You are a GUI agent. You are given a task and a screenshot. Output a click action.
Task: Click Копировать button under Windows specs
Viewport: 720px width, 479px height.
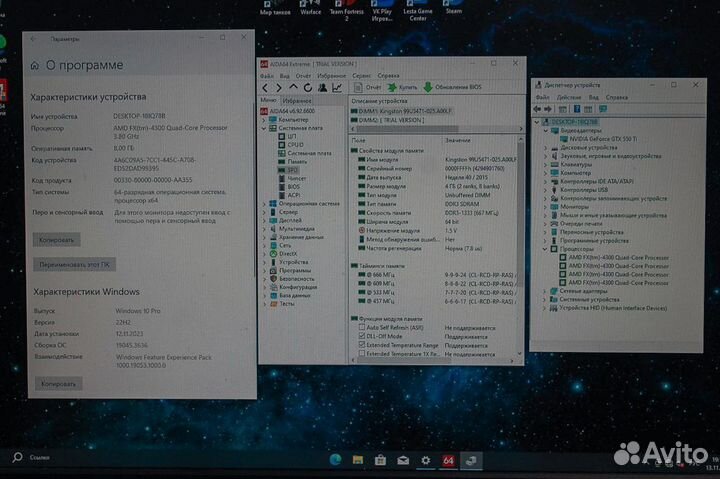pos(59,383)
